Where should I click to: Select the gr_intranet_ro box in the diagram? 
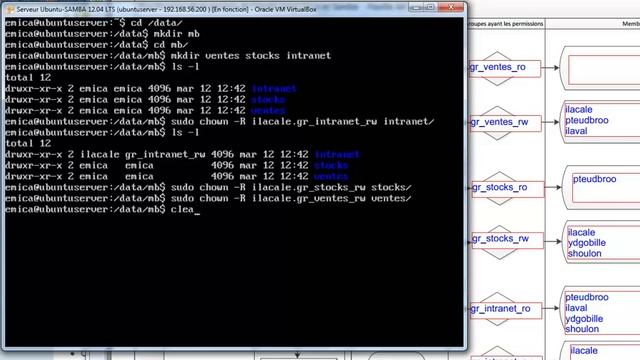(506, 310)
